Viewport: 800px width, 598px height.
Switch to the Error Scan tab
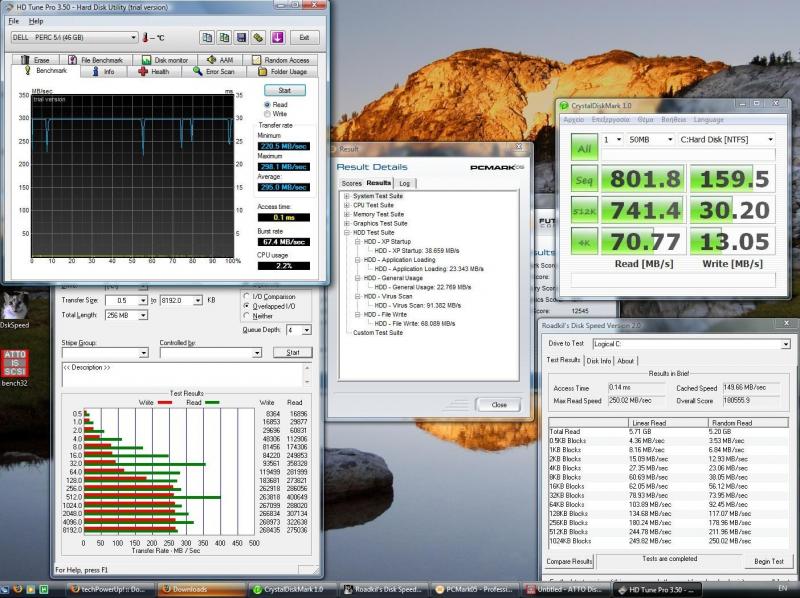tap(214, 72)
